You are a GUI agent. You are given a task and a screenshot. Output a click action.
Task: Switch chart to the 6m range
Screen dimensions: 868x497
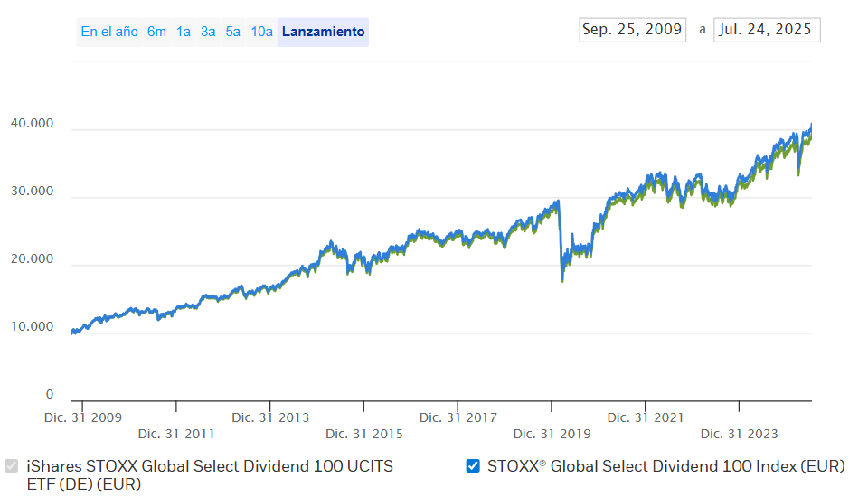(157, 32)
